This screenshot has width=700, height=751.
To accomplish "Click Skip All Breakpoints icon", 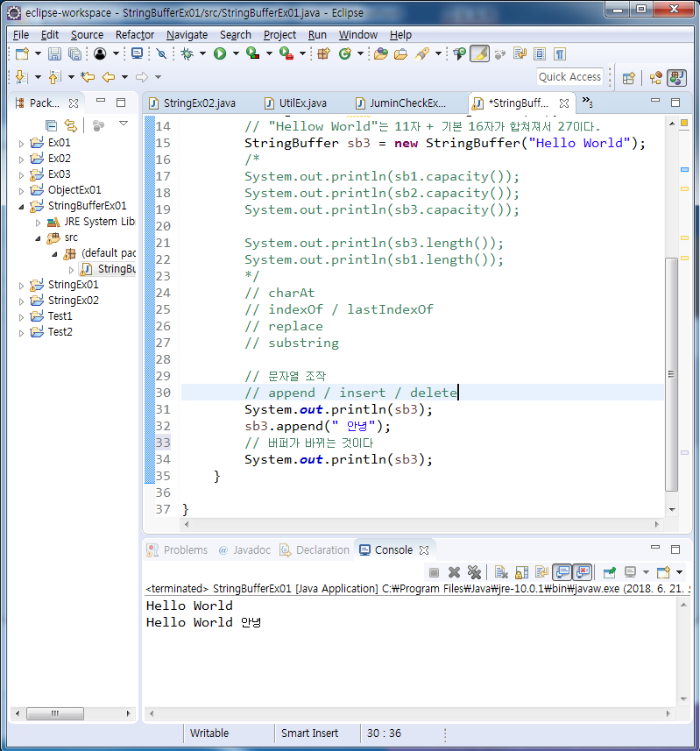I will [x=161, y=53].
